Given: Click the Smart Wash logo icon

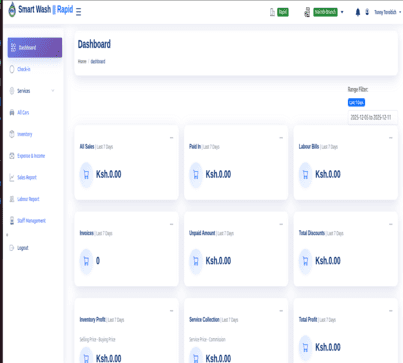Looking at the screenshot, I should click(x=12, y=9).
